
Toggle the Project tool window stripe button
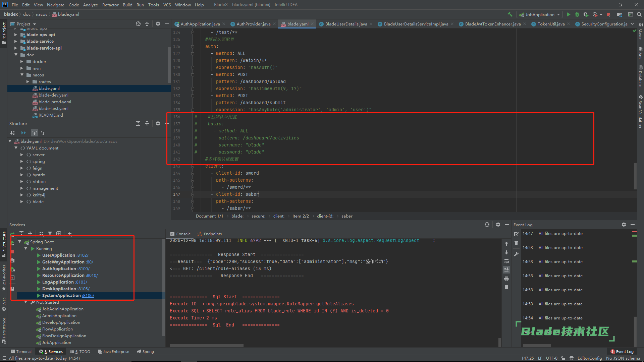tap(4, 33)
